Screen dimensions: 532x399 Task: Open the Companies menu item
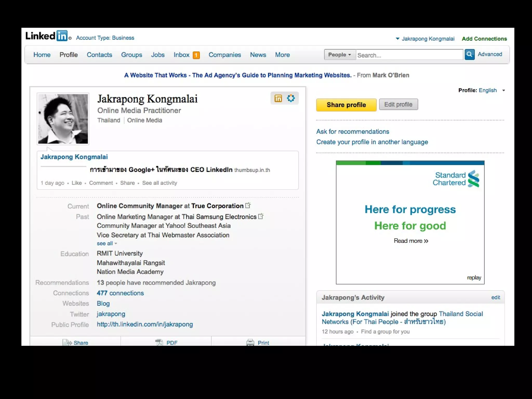coord(225,55)
